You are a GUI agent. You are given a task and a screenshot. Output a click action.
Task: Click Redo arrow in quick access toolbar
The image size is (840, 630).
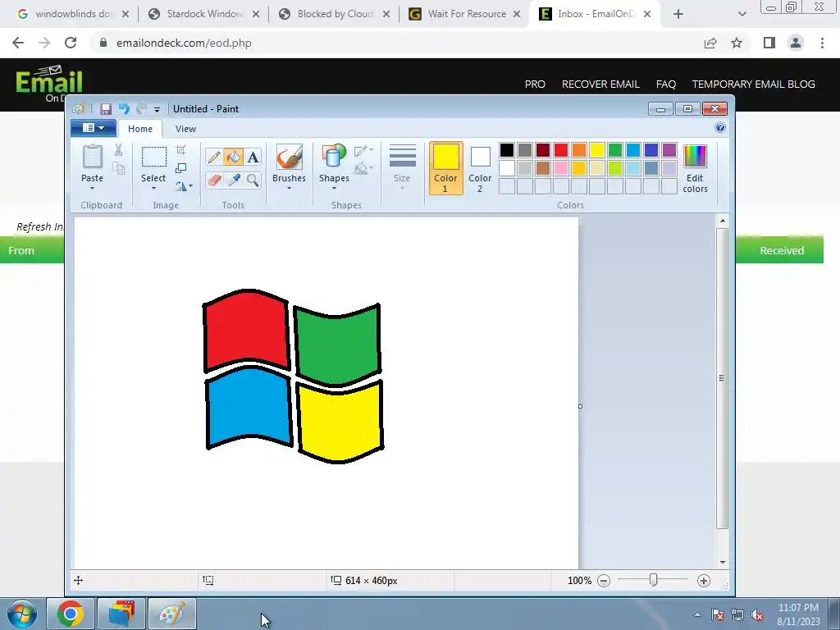coord(141,109)
